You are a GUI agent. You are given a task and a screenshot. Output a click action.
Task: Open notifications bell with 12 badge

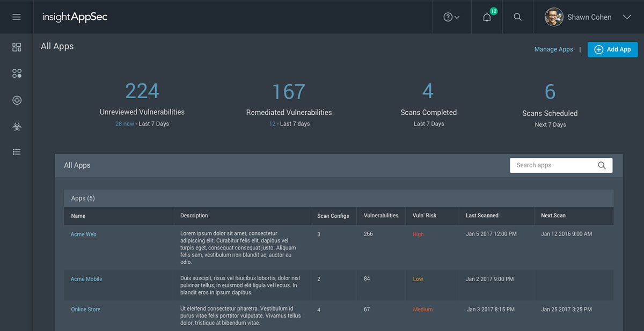[x=487, y=17]
